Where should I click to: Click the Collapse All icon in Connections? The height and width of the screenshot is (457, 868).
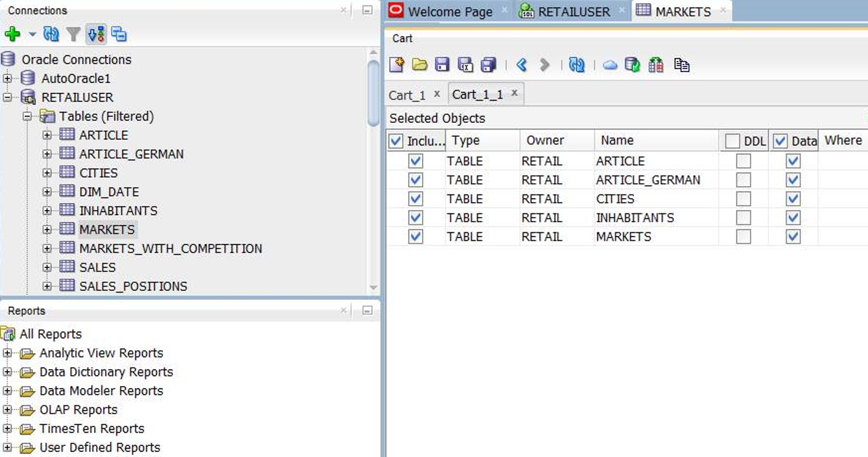coord(119,34)
